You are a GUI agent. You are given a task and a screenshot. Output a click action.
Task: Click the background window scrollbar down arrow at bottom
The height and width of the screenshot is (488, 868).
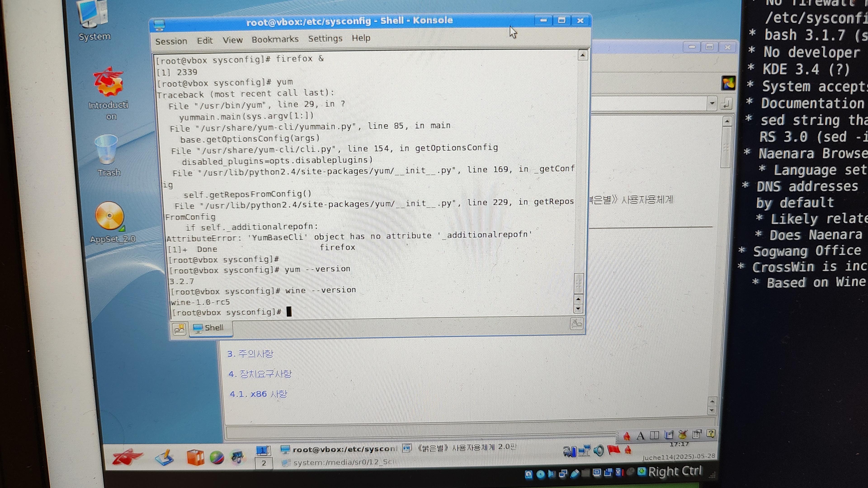tap(712, 411)
